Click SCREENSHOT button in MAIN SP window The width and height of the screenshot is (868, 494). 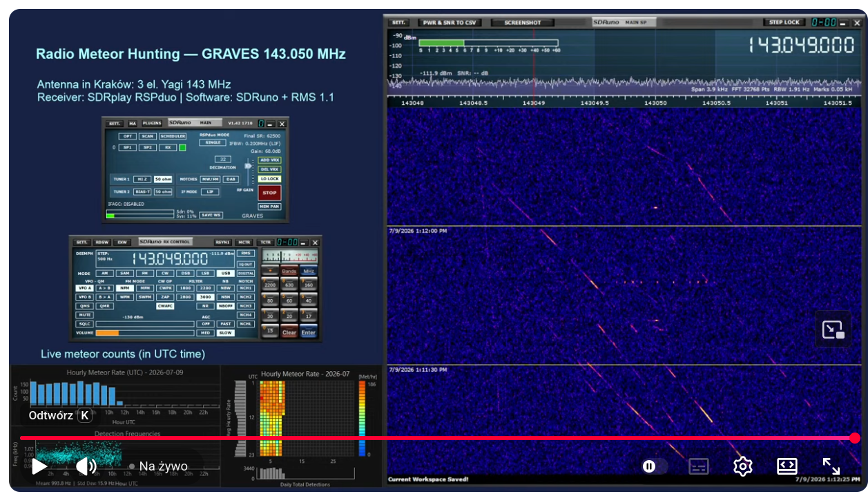(x=523, y=22)
